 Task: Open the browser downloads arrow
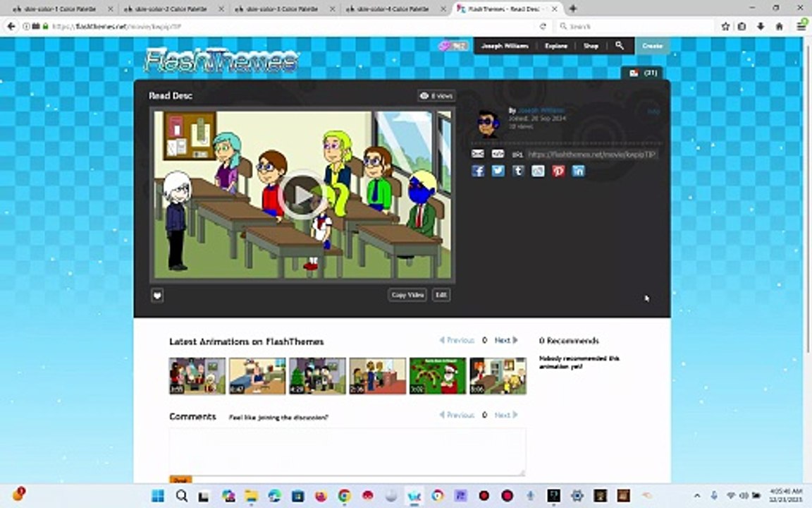(x=761, y=26)
